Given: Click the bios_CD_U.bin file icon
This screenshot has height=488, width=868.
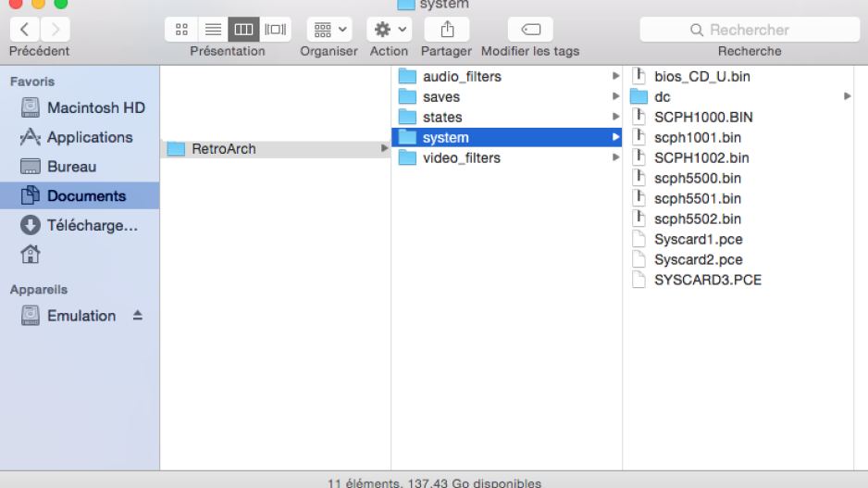Looking at the screenshot, I should [639, 76].
